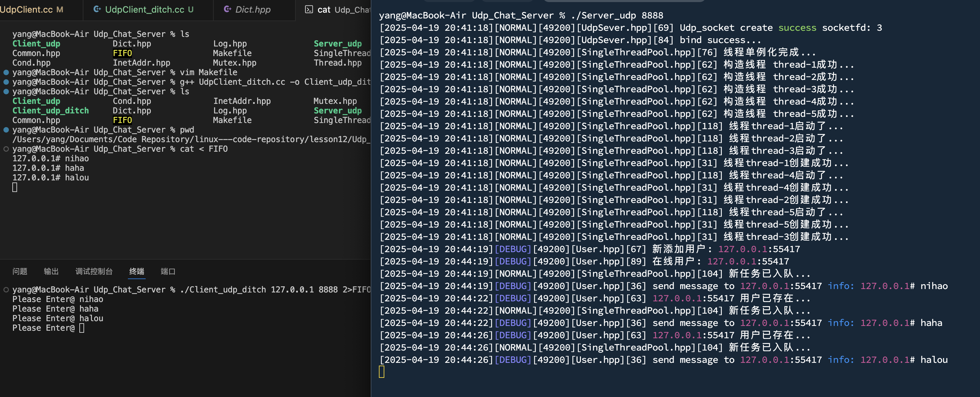Open the 输出 (Output) panel tab
This screenshot has height=397, width=980.
pyautogui.click(x=51, y=272)
